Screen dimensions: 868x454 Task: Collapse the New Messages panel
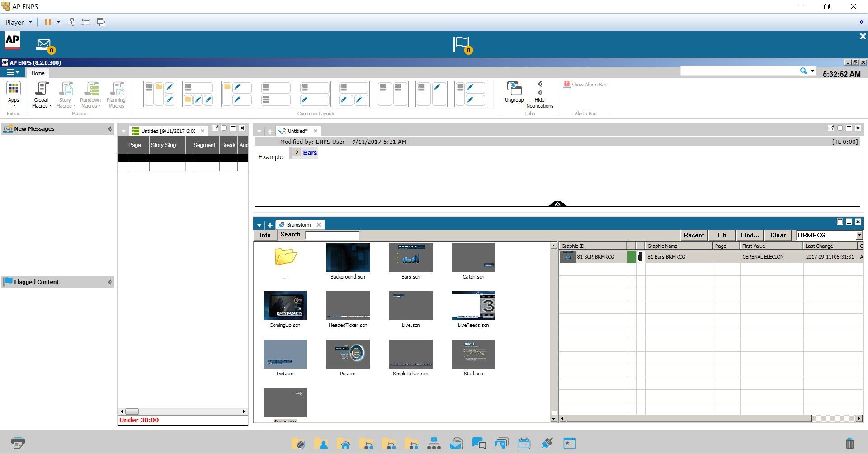pyautogui.click(x=109, y=129)
